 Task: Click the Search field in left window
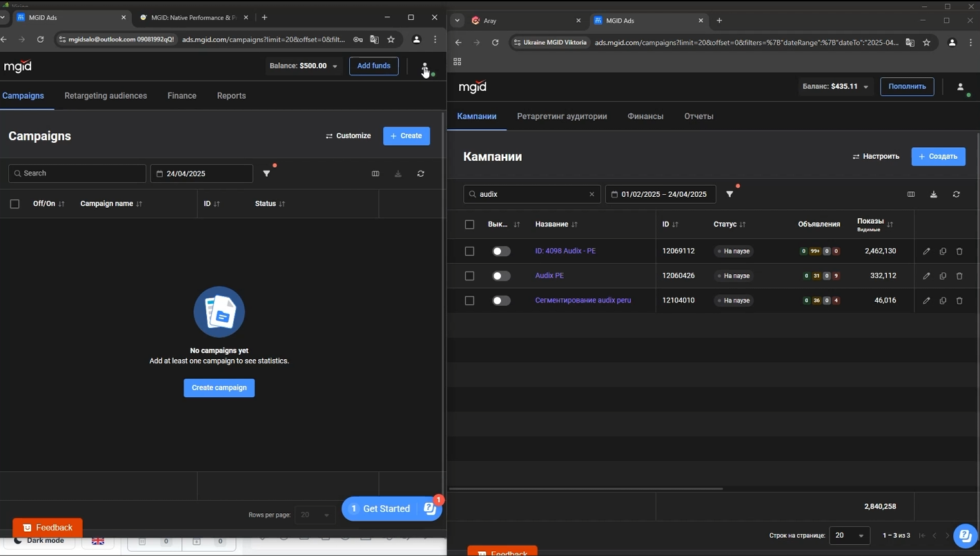[x=77, y=173]
